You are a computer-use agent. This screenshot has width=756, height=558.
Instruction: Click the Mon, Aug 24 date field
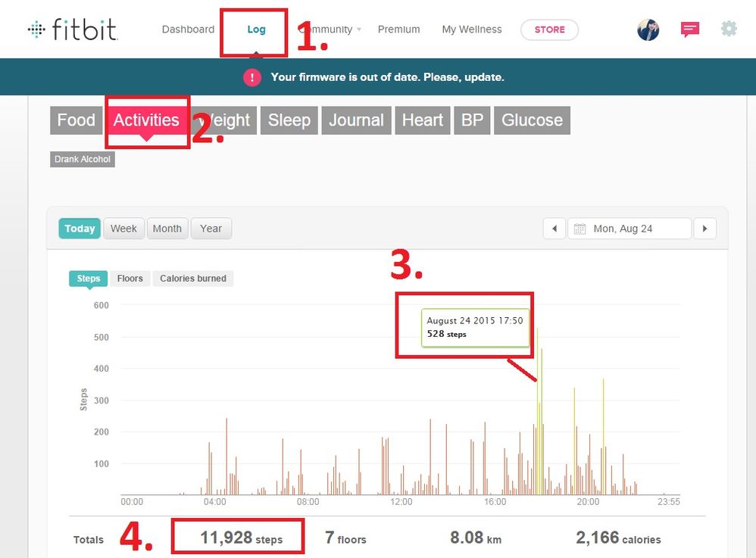click(629, 229)
